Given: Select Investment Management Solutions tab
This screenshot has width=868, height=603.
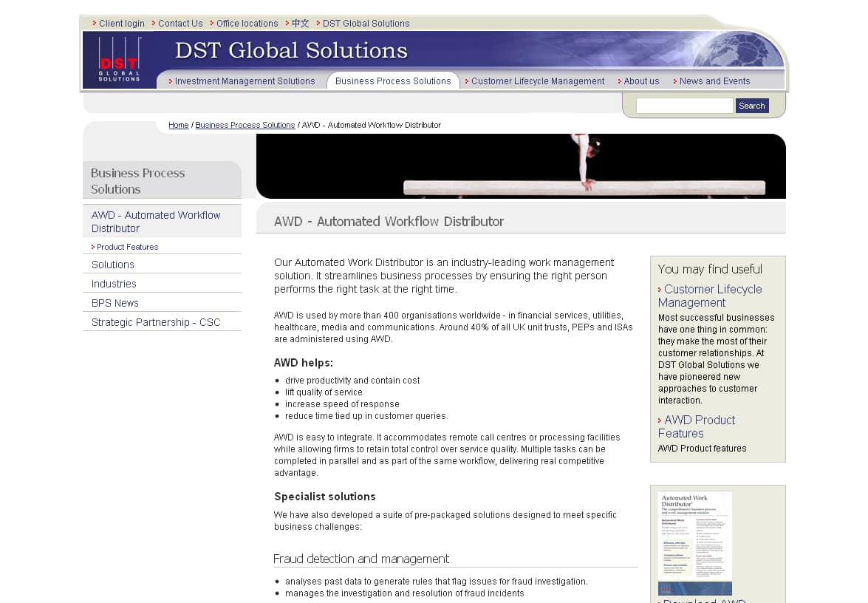Looking at the screenshot, I should pyautogui.click(x=245, y=81).
